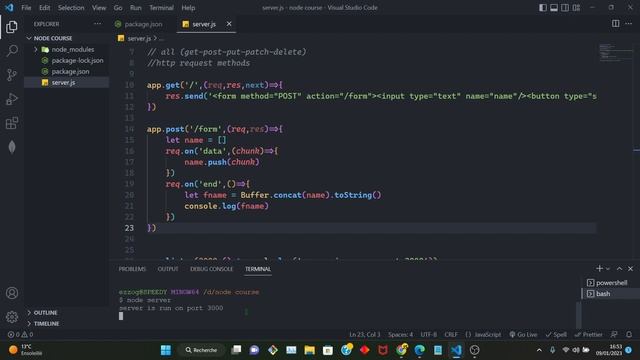Open the feedback icon in status bar
This screenshot has width=640, height=360.
tap(614, 334)
